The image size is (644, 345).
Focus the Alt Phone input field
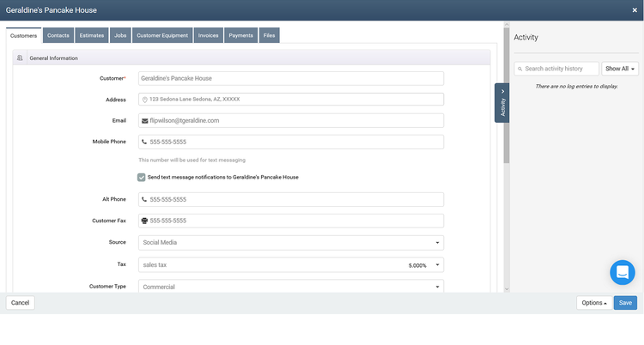(x=291, y=199)
